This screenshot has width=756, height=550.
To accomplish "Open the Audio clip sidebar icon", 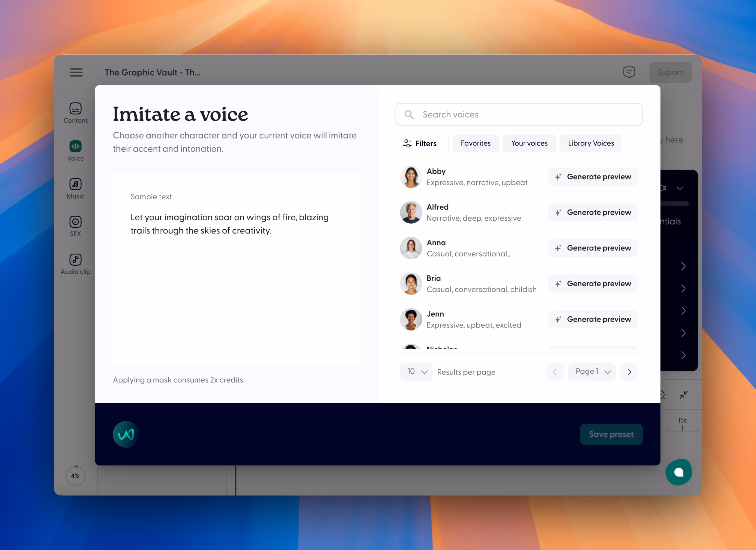I will 75,259.
